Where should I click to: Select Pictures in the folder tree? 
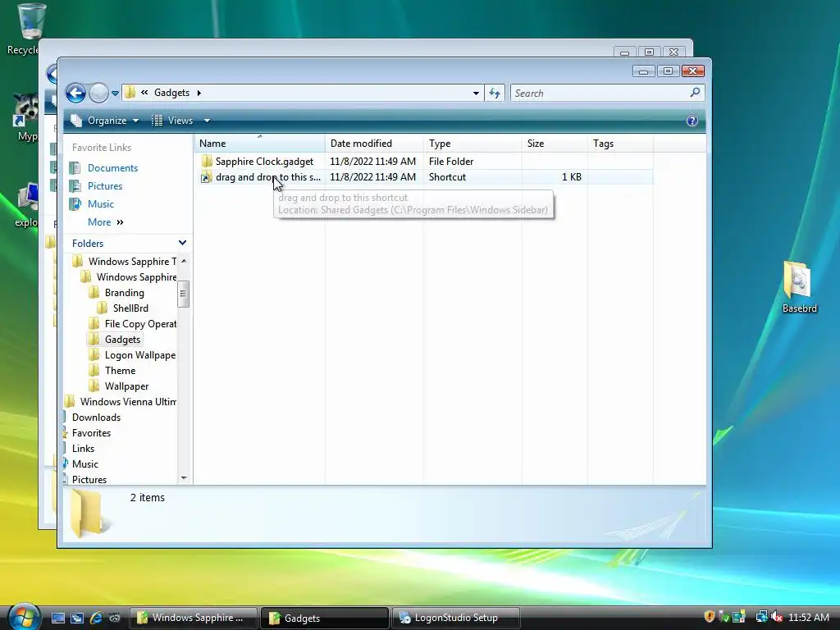[x=89, y=479]
